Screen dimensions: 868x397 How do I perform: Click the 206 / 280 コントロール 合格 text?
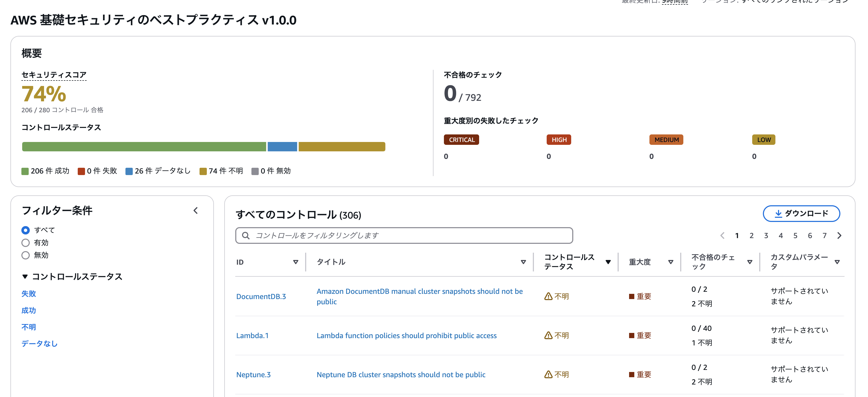pyautogui.click(x=62, y=110)
